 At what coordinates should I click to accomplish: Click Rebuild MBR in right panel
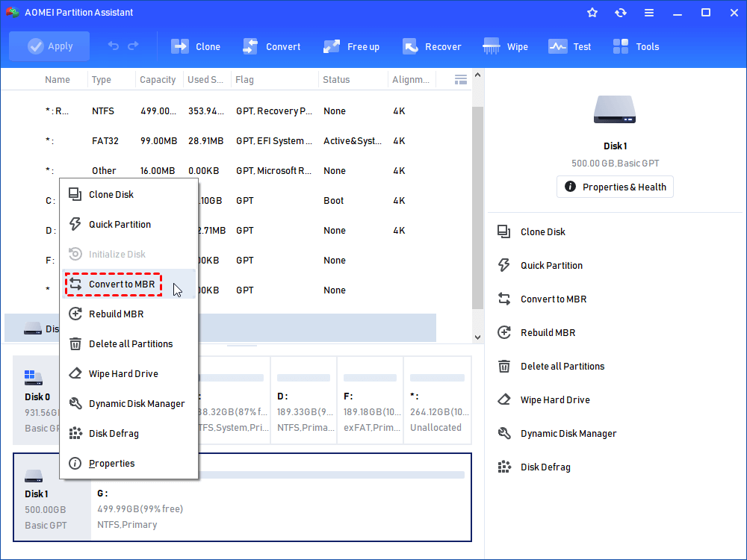click(536, 332)
